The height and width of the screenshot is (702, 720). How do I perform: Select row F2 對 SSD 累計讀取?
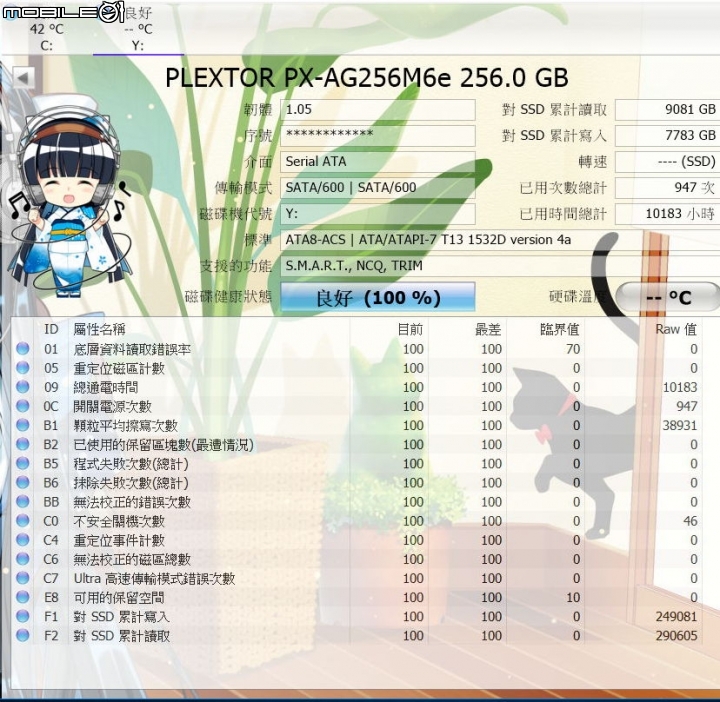356,636
